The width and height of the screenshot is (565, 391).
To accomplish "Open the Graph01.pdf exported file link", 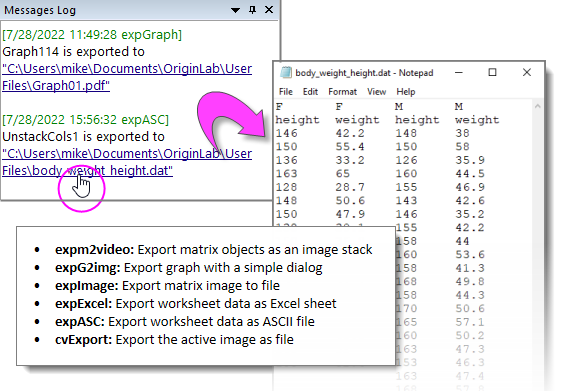I will click(127, 77).
